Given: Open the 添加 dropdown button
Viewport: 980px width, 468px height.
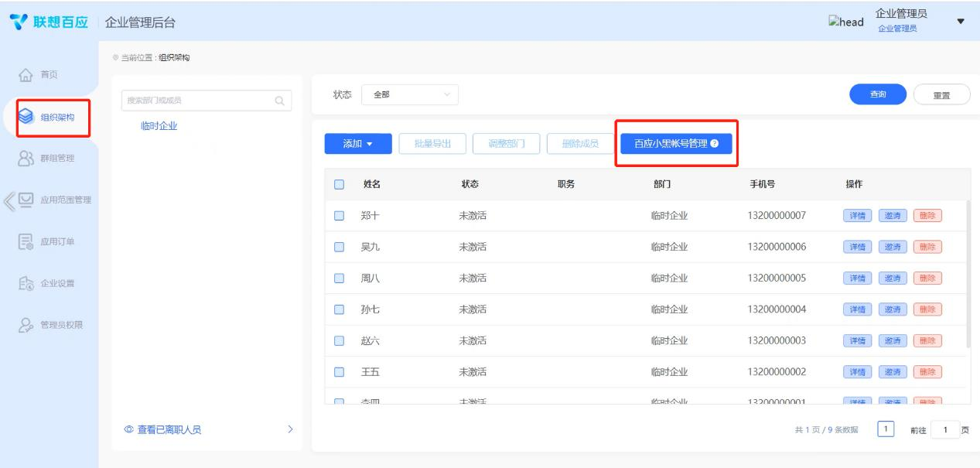Looking at the screenshot, I should tap(358, 144).
